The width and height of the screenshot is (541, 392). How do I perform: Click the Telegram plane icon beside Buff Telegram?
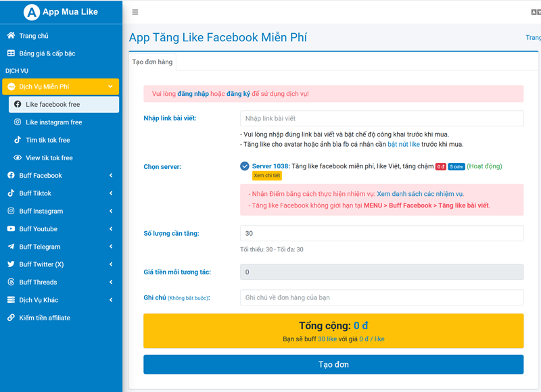coord(11,247)
